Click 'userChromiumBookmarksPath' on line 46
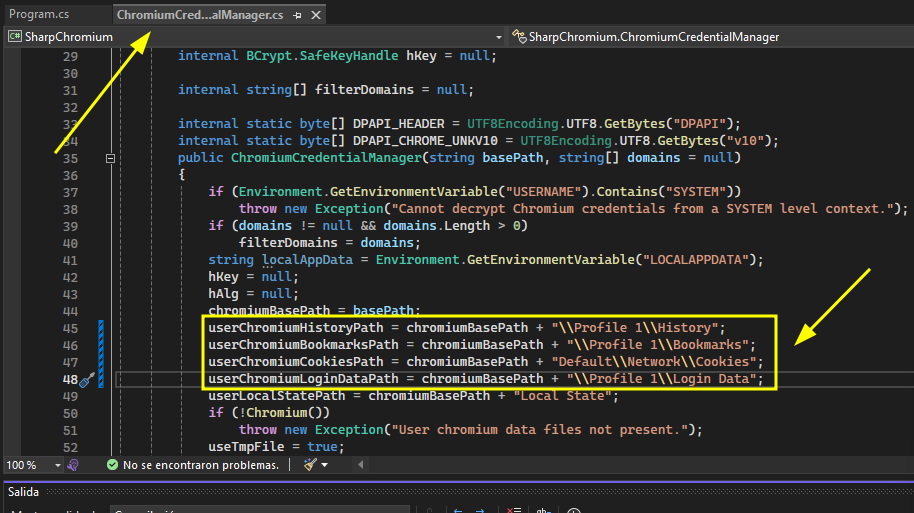 pyautogui.click(x=303, y=345)
